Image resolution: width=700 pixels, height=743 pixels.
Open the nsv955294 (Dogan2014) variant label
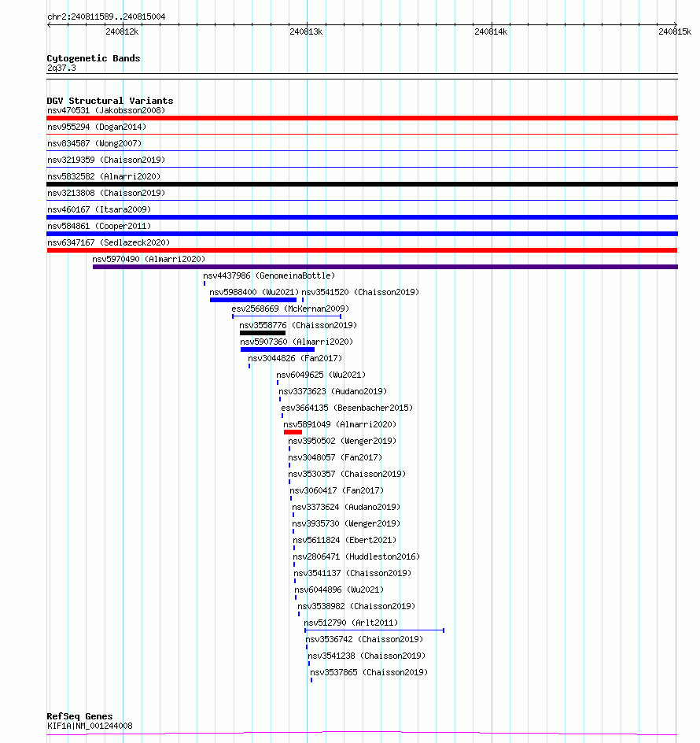point(97,127)
